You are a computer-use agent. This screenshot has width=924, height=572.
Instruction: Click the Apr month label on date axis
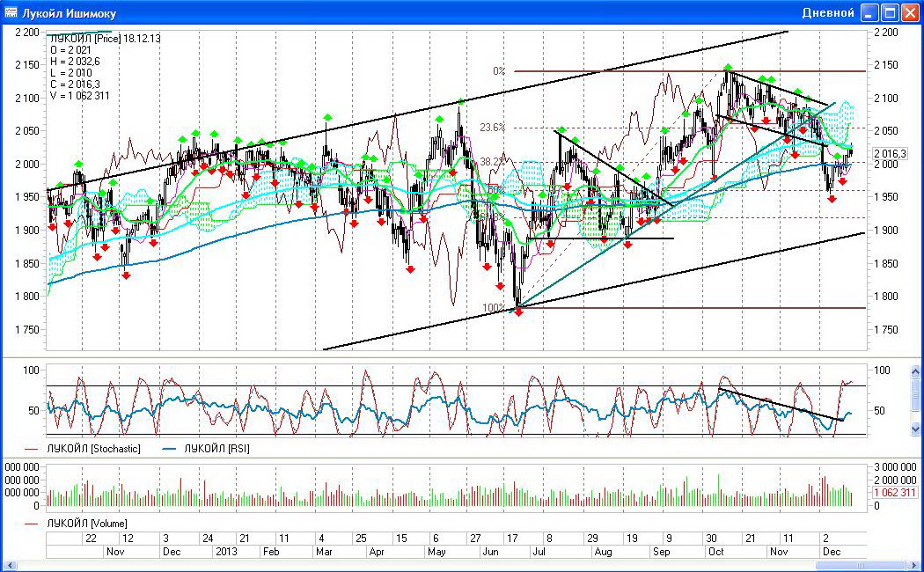pos(376,552)
